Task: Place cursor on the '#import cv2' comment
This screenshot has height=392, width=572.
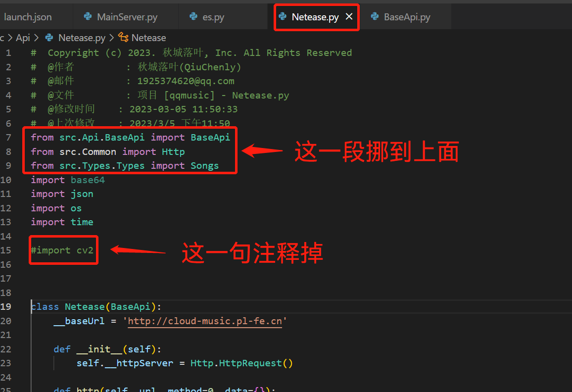Action: click(62, 250)
